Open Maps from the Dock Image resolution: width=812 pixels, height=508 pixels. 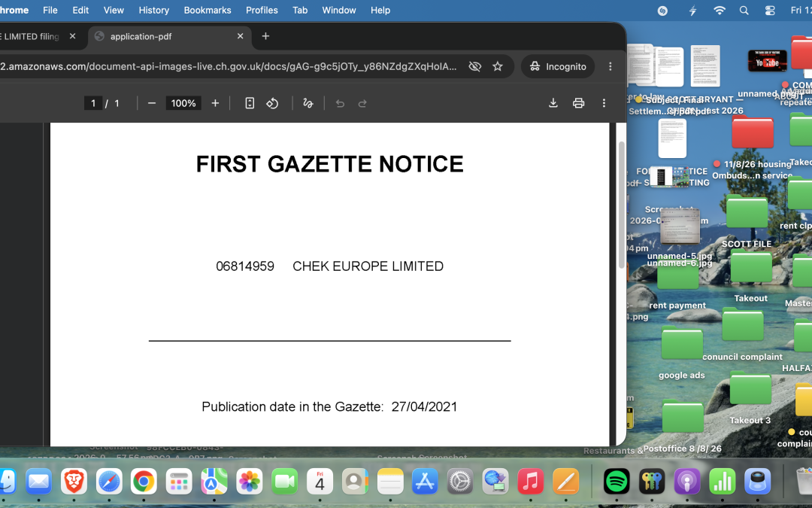coord(214,482)
